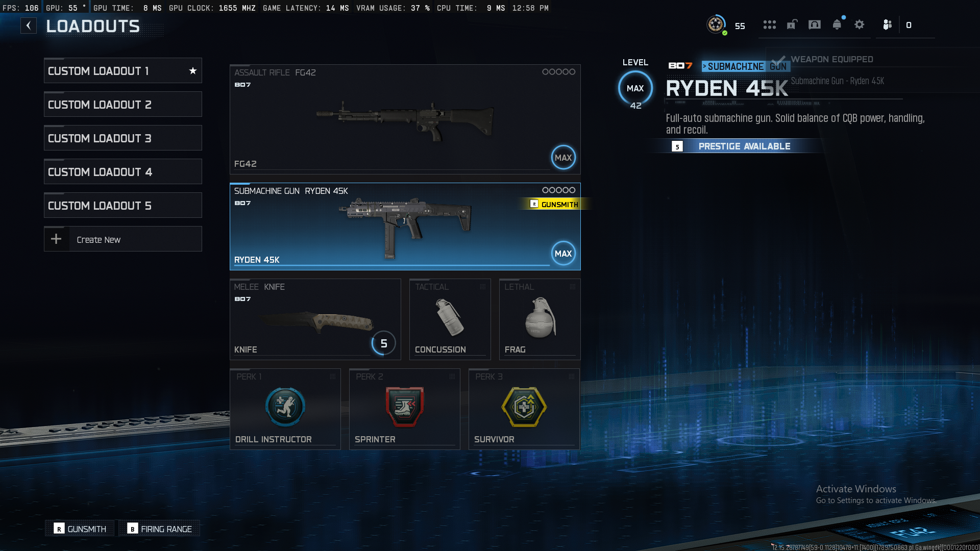Click the player rank emblem icon

716,24
